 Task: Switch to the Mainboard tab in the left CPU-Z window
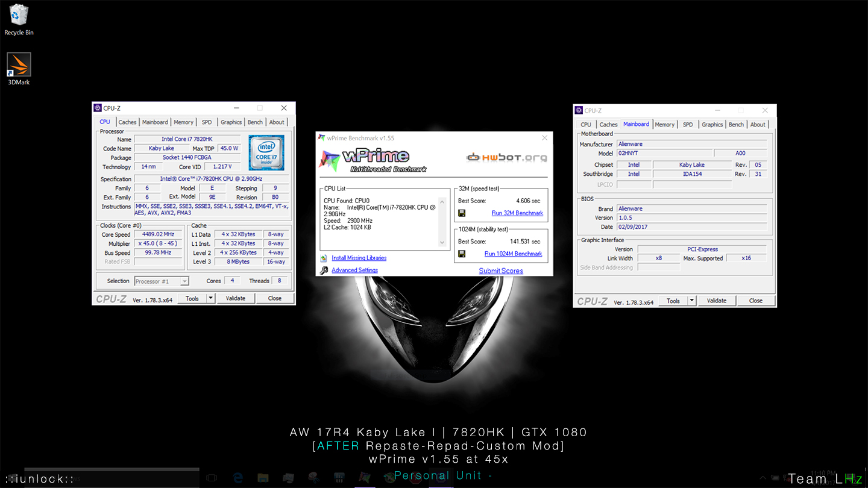tap(155, 122)
